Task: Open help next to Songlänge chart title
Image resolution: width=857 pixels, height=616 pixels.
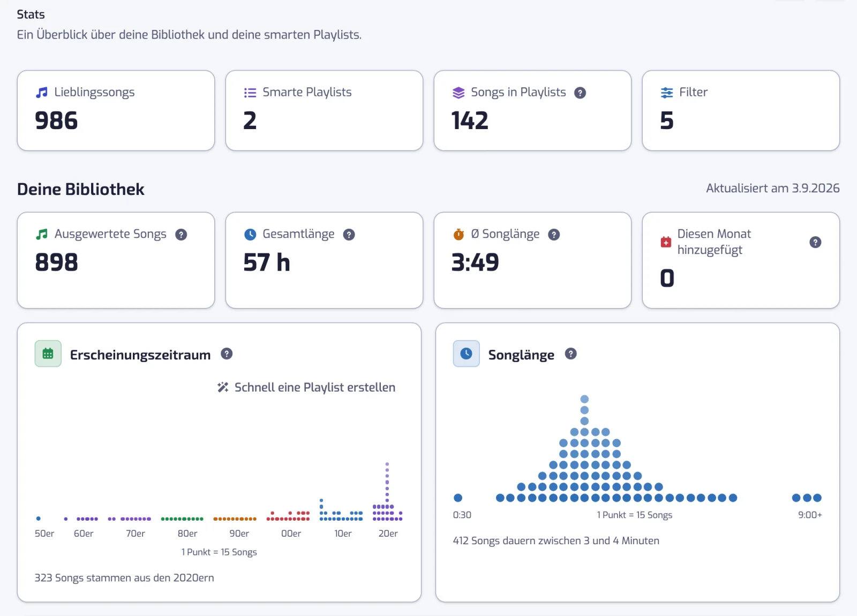Action: [571, 354]
